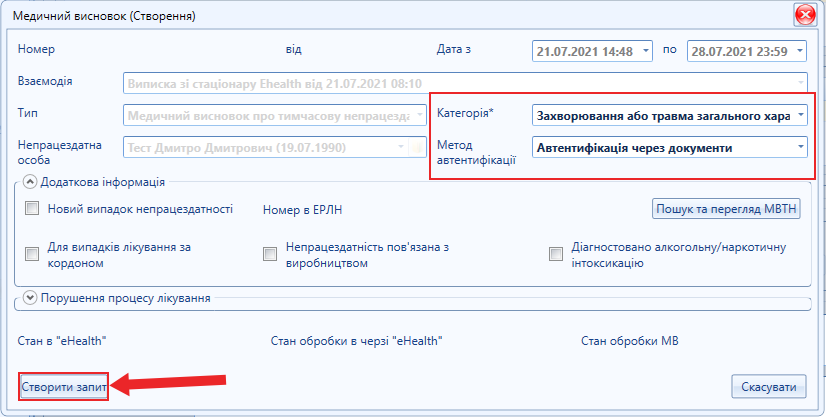The width and height of the screenshot is (826, 417).
Task: Click the Стан обробки МВ label
Action: (630, 341)
